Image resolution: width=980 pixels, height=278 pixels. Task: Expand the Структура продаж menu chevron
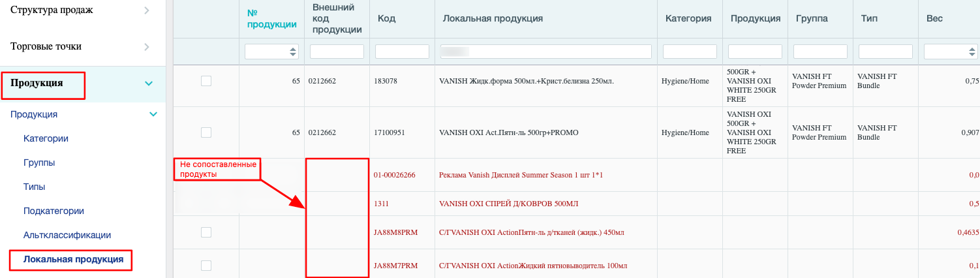click(147, 10)
